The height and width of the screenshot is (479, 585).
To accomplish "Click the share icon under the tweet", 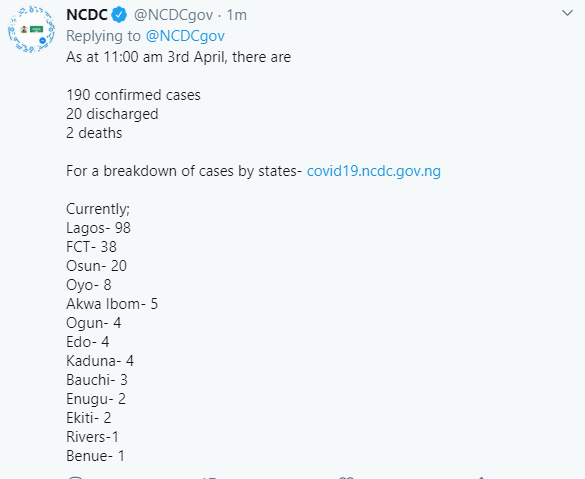I will [x=481, y=477].
